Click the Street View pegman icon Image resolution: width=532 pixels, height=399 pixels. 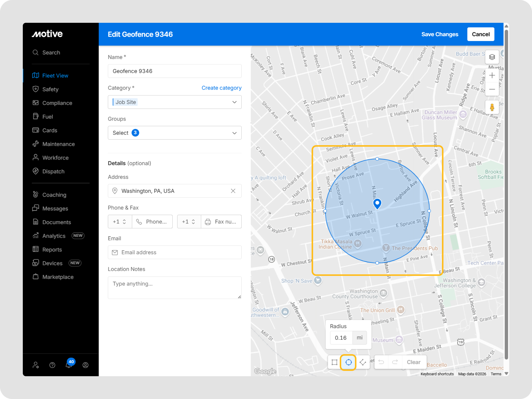492,107
